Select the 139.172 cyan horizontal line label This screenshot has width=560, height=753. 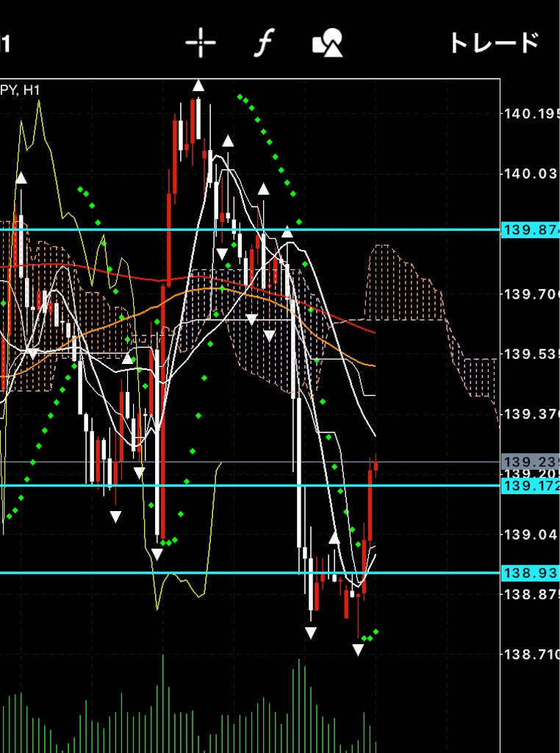pyautogui.click(x=531, y=486)
